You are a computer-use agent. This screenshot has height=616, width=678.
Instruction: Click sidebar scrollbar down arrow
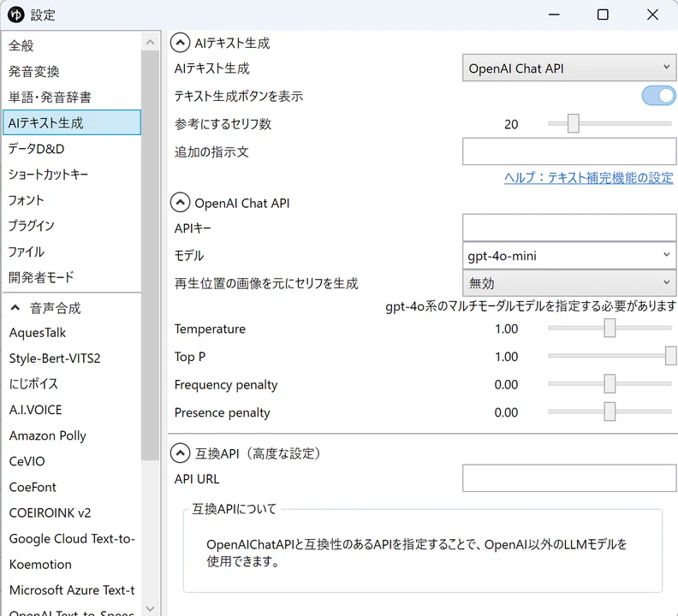150,608
